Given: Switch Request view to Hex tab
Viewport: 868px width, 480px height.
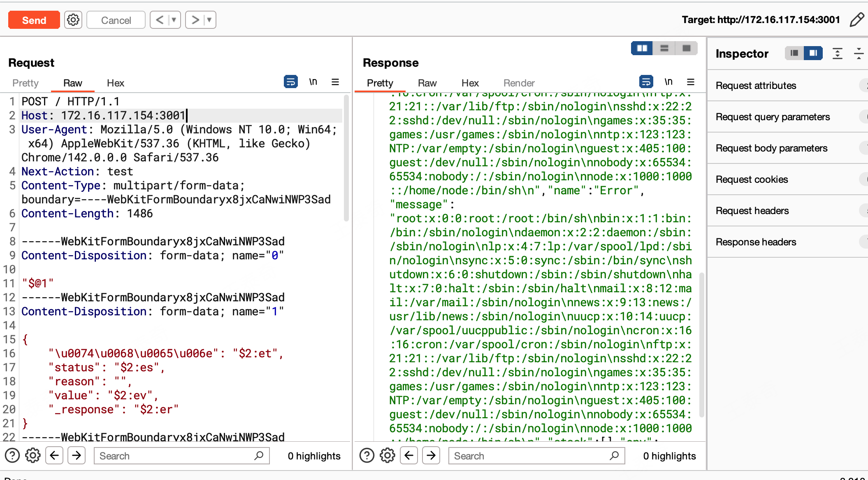Looking at the screenshot, I should [115, 83].
